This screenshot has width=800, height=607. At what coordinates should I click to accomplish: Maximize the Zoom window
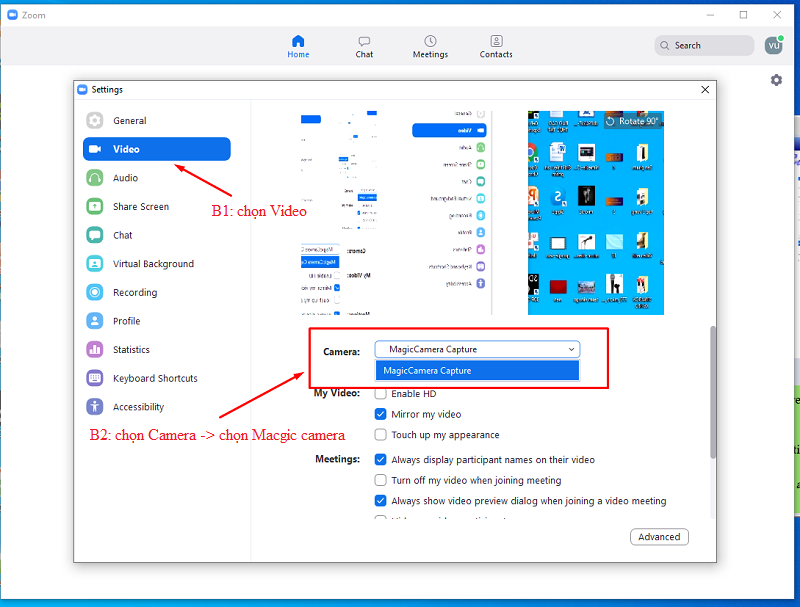pos(743,15)
